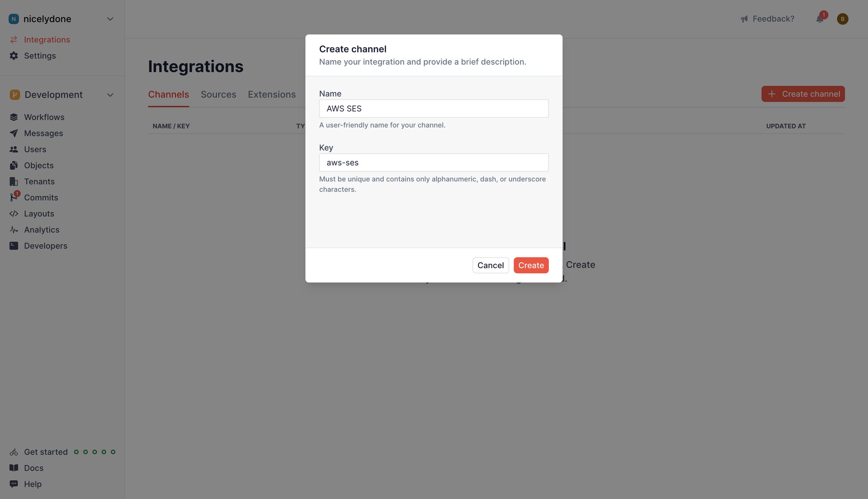The image size is (868, 499).
Task: Cancel the Create channel dialog
Action: click(491, 265)
